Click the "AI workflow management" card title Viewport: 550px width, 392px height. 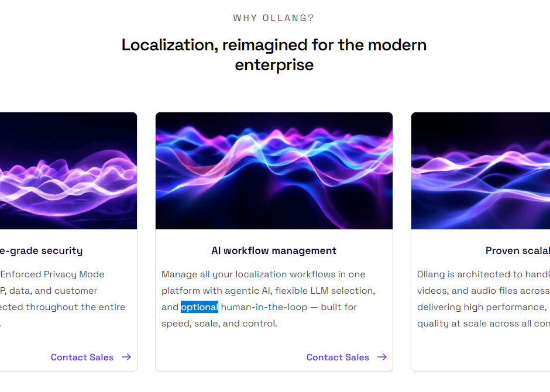(274, 250)
